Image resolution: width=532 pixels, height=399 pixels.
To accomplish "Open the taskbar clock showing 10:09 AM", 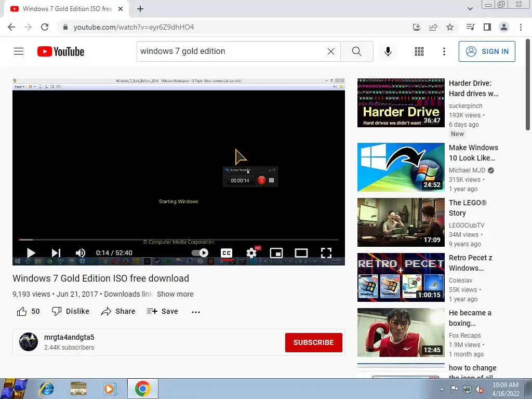I will point(506,389).
